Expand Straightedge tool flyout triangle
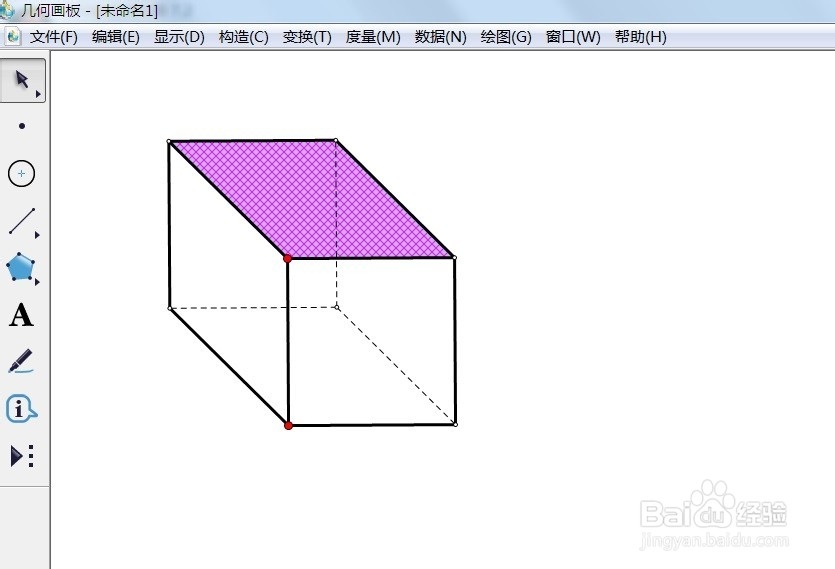The height and width of the screenshot is (569, 835). click(x=37, y=235)
